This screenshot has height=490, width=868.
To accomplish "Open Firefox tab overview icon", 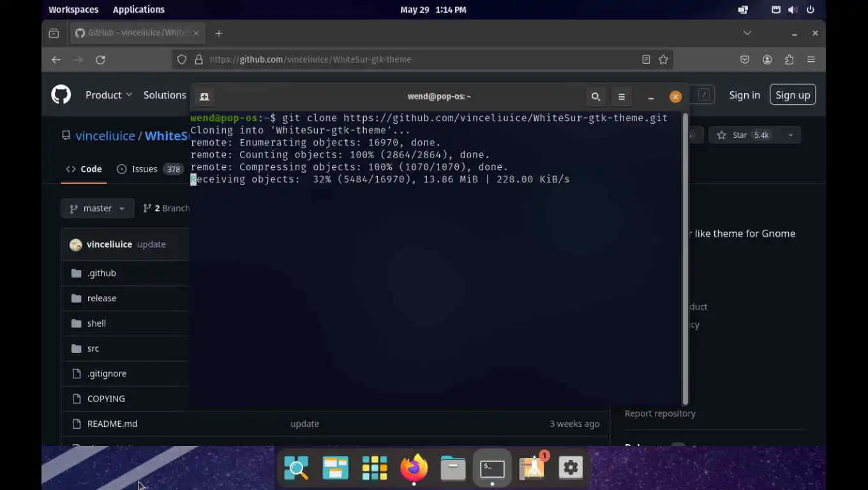I will pos(54,33).
